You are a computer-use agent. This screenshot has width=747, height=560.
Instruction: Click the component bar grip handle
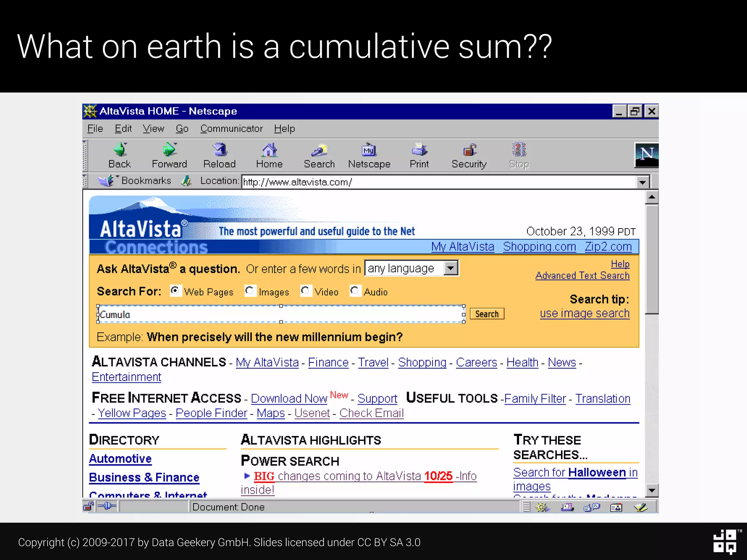tap(526, 507)
